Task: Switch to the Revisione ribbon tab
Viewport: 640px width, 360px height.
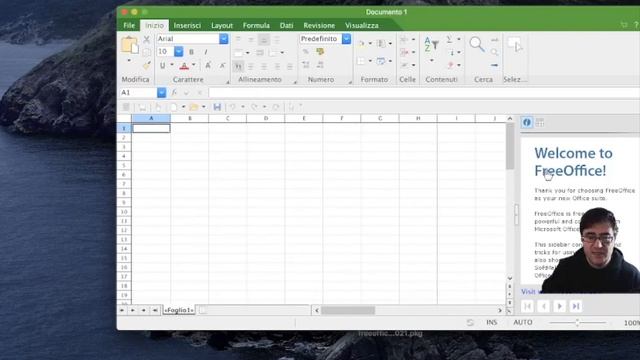Action: pos(319,25)
